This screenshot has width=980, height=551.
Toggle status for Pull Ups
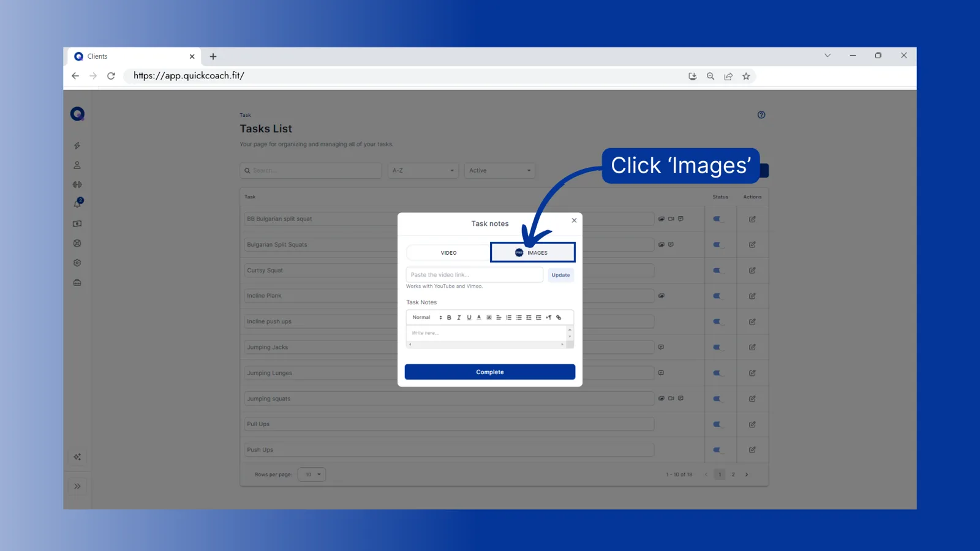tap(717, 424)
